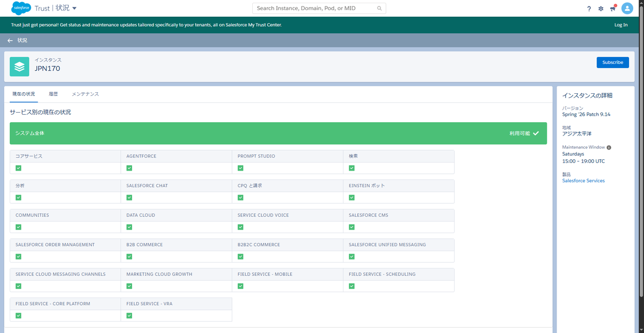The image size is (644, 333).
Task: Click the アジア太平洋 region text
Action: coord(576,134)
